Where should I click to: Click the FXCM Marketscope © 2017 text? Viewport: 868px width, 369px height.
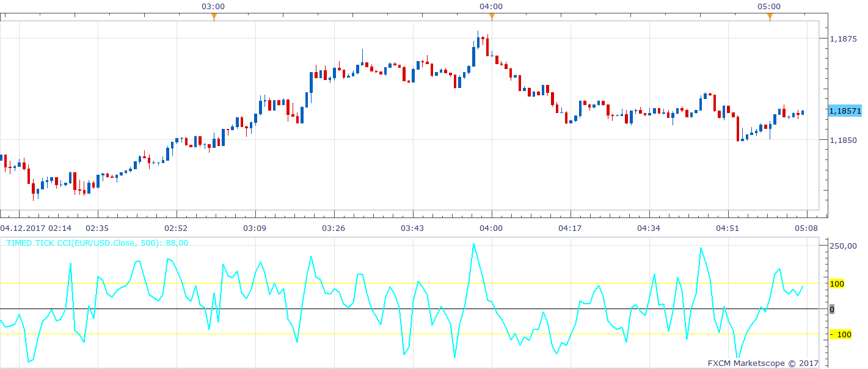tap(763, 363)
